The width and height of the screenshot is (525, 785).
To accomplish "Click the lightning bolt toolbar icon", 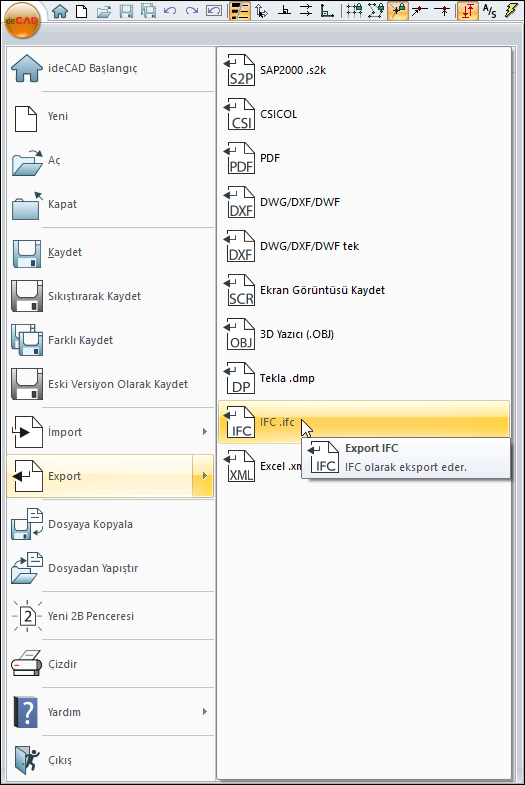I will pos(511,11).
